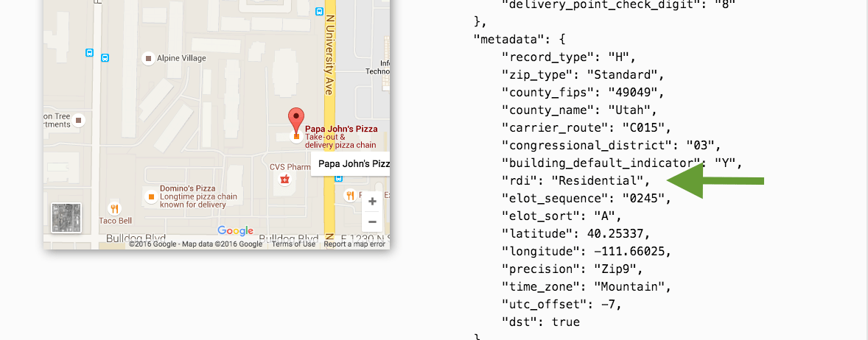
Task: Open the Terms of Use link
Action: pyautogui.click(x=294, y=244)
